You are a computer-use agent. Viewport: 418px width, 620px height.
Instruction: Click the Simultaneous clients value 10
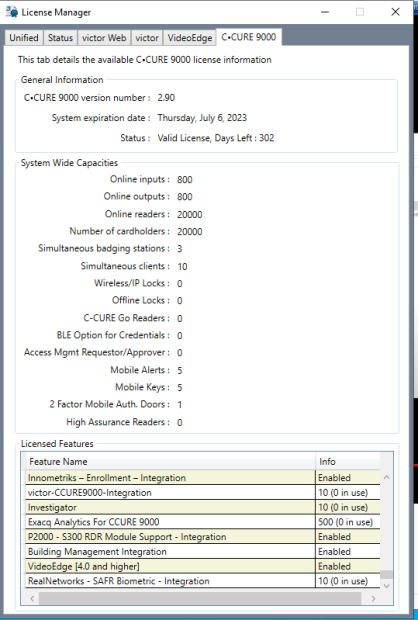pyautogui.click(x=182, y=267)
